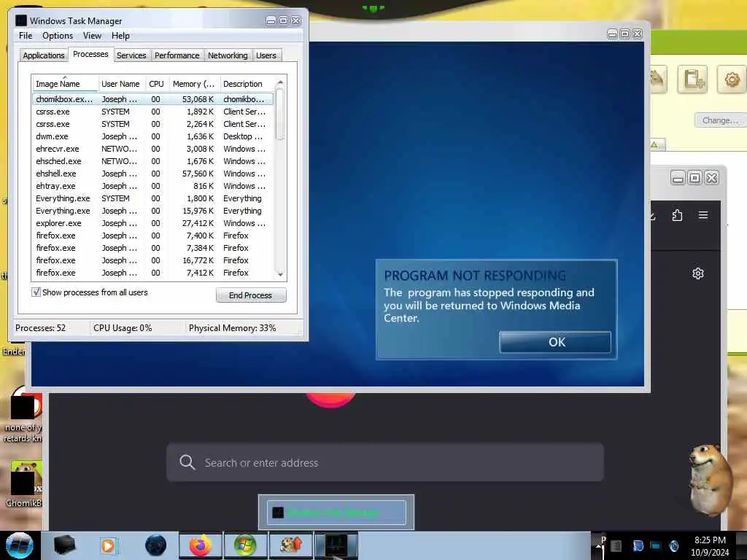Open Firefox new tab personalize gear
The width and height of the screenshot is (747, 560).
[x=698, y=273]
